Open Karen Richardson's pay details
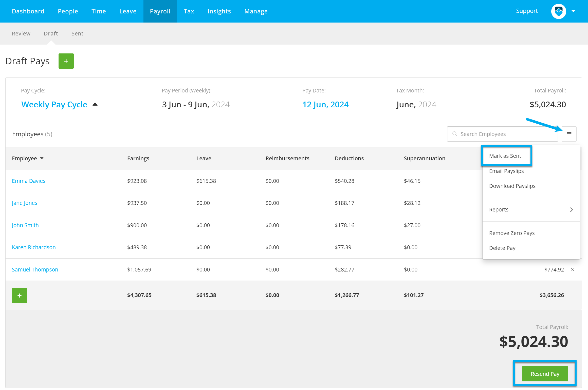 click(34, 247)
